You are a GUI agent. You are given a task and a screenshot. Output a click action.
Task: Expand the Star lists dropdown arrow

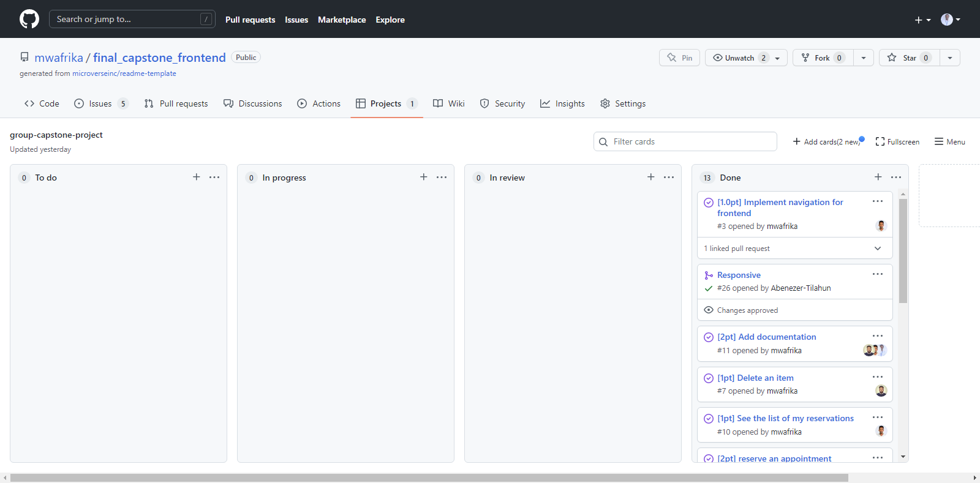(950, 58)
